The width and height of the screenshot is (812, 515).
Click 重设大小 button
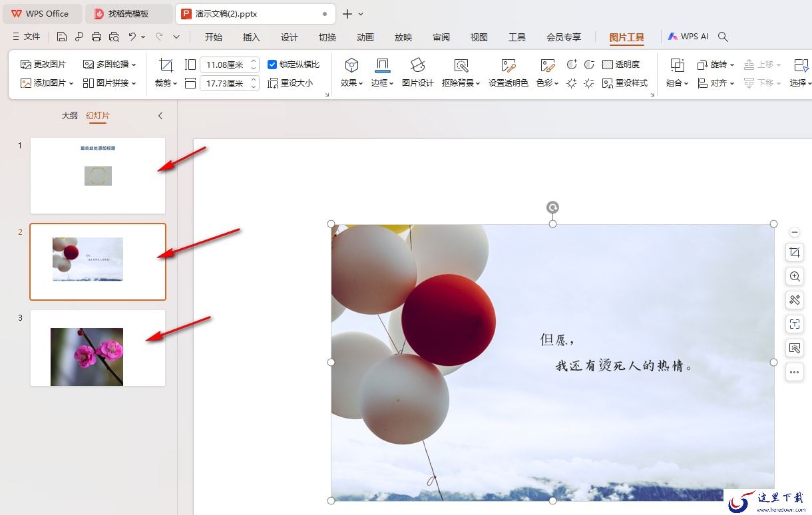click(x=290, y=83)
